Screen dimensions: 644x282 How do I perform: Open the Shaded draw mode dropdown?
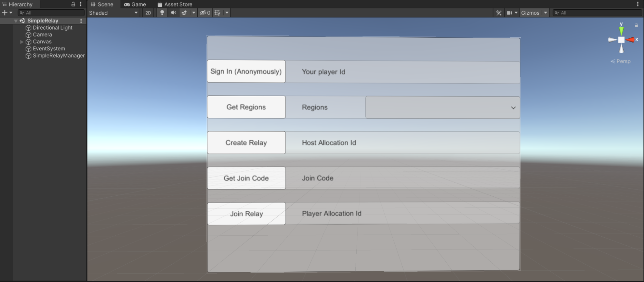point(113,13)
